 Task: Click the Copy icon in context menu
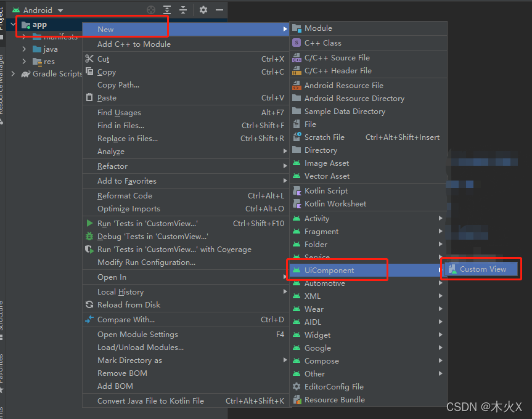89,71
